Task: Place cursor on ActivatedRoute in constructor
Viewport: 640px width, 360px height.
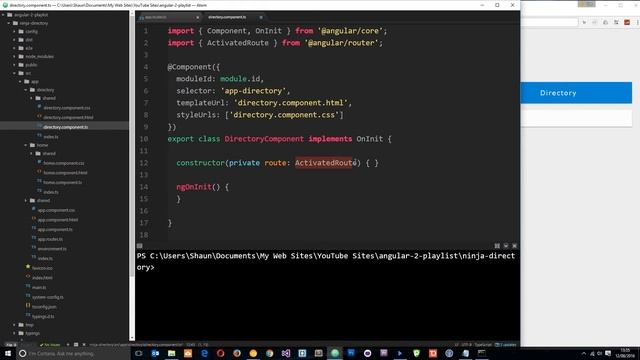Action: [x=326, y=163]
